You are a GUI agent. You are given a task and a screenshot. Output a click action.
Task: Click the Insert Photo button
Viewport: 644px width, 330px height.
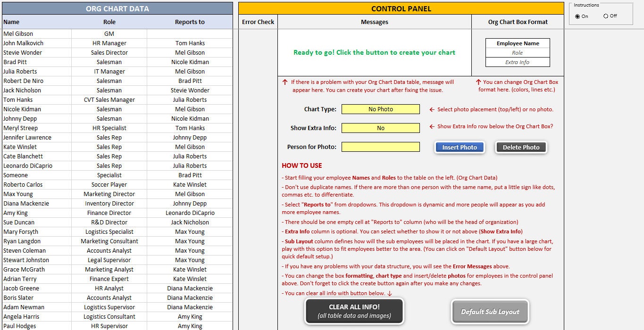point(459,147)
